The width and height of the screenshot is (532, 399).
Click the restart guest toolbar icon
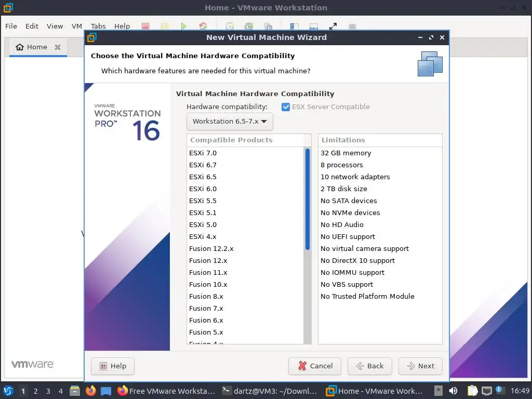tap(203, 26)
